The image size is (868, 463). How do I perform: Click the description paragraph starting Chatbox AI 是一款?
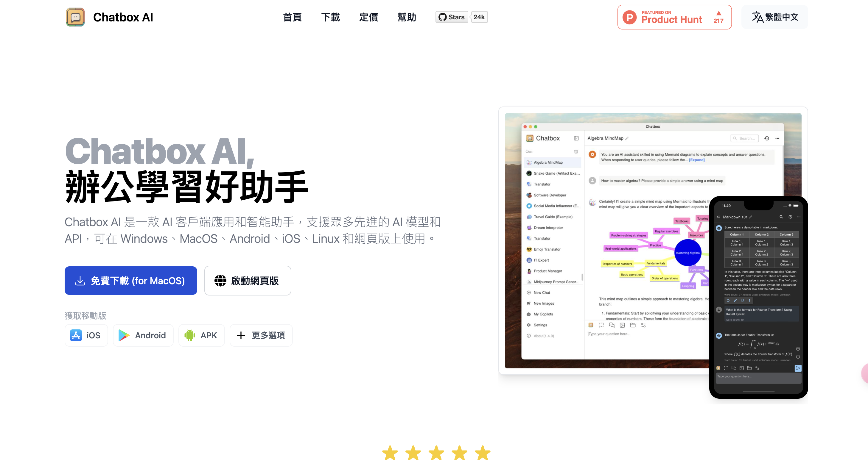253,231
